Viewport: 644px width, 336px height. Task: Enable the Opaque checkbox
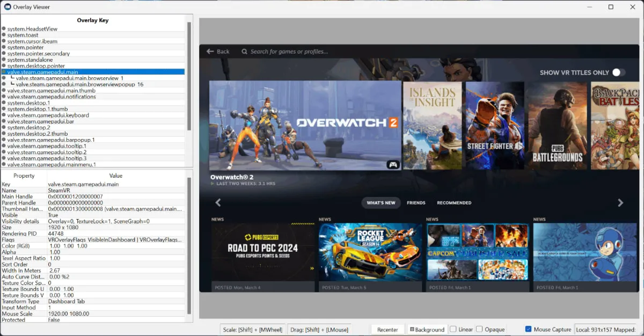click(479, 329)
